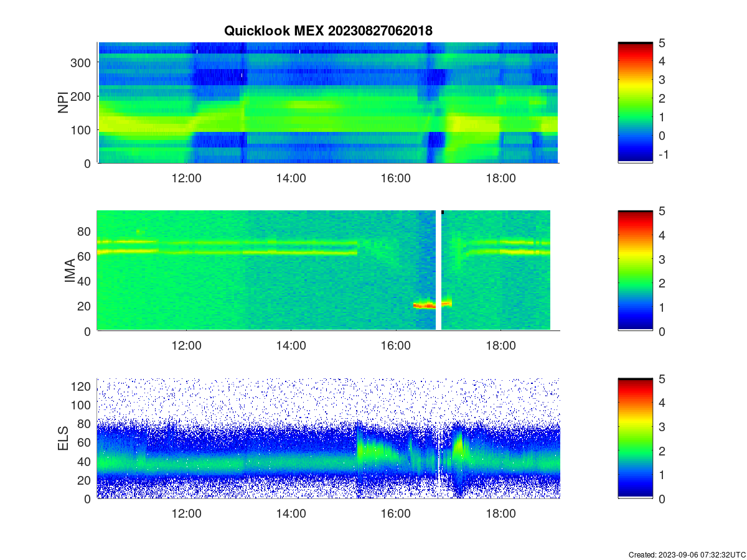The height and width of the screenshot is (560, 747).
Task: Select the NPI y-axis label
Action: [63, 103]
